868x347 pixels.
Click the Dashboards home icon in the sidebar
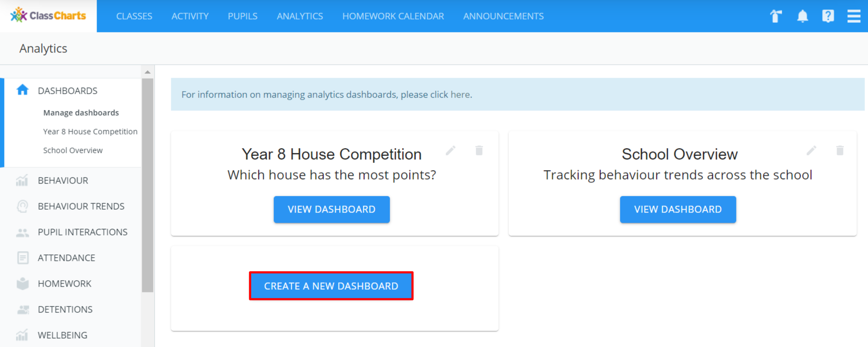22,90
